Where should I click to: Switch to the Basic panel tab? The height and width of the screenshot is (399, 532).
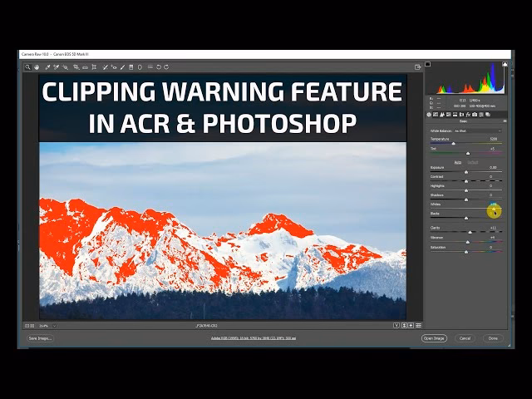(429, 115)
